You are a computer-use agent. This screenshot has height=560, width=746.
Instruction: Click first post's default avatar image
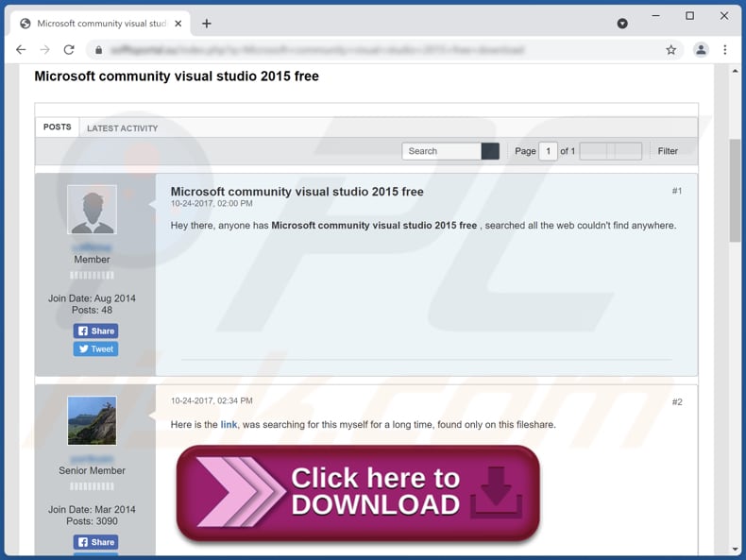92,210
